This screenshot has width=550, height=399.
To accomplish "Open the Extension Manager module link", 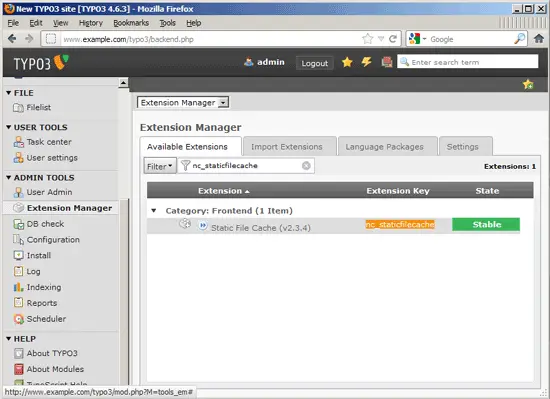I will 69,208.
